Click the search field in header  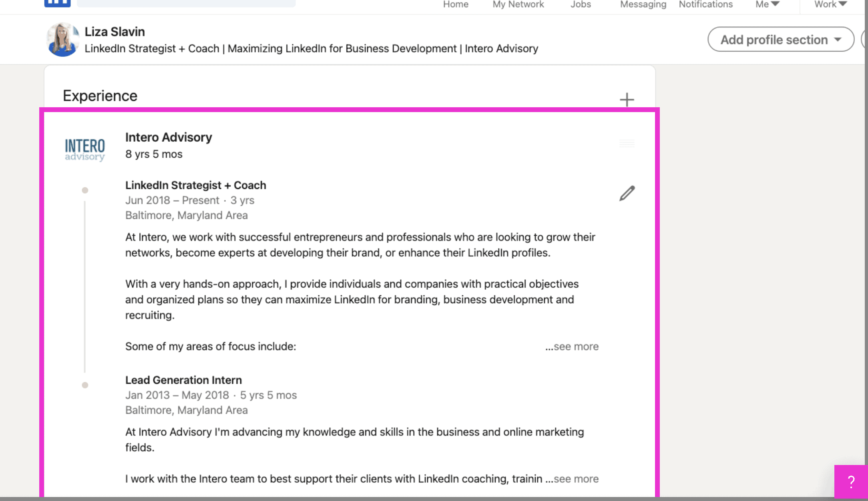pos(186,3)
